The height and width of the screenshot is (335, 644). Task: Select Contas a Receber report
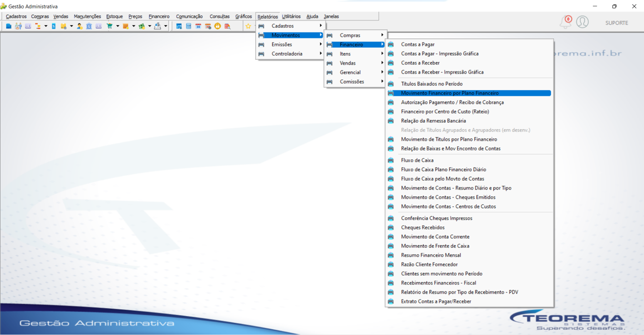420,63
